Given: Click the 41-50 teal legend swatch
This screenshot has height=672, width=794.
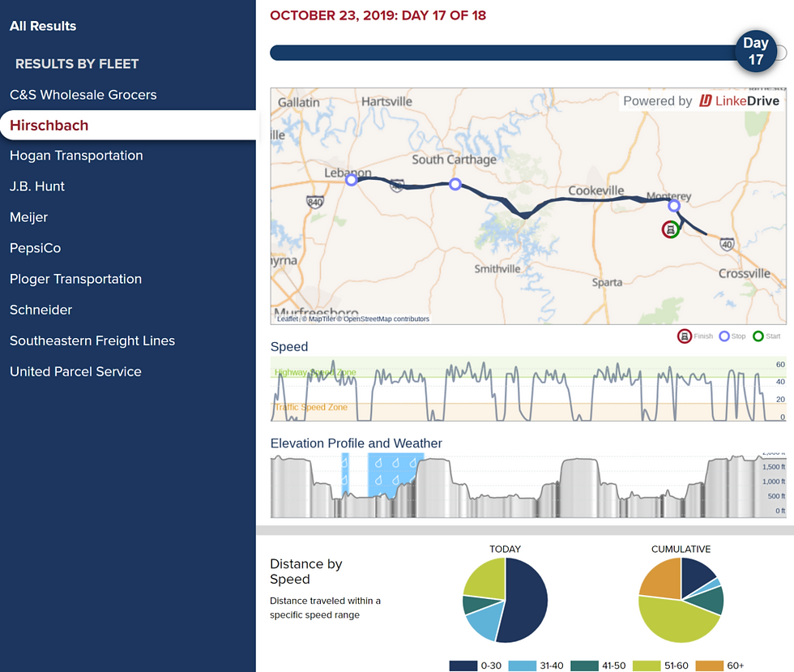Looking at the screenshot, I should (x=584, y=666).
